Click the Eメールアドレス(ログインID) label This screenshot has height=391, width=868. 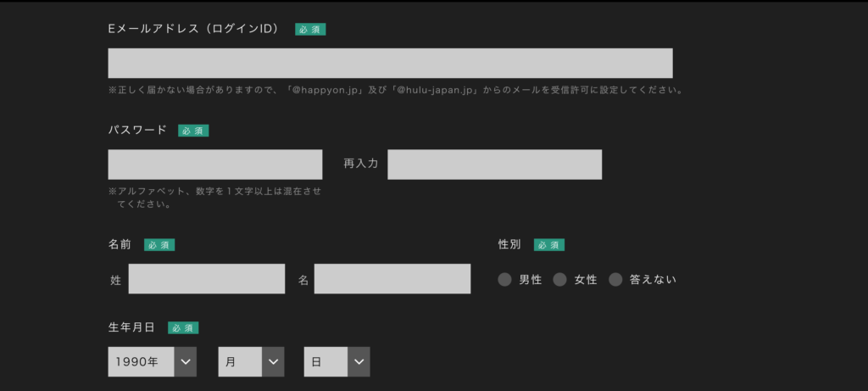(196, 29)
